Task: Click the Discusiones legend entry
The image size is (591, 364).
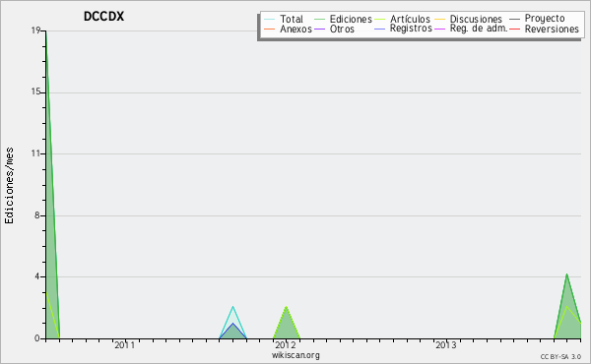Action: [476, 20]
